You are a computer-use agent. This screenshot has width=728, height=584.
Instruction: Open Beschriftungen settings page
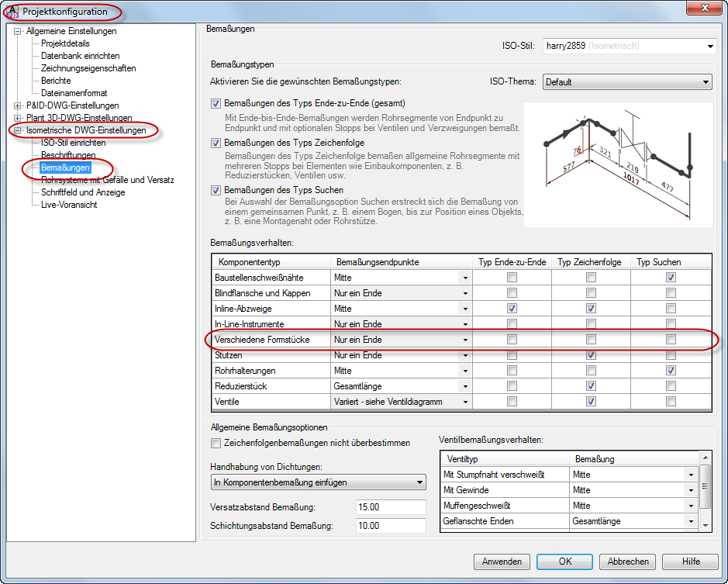[68, 155]
